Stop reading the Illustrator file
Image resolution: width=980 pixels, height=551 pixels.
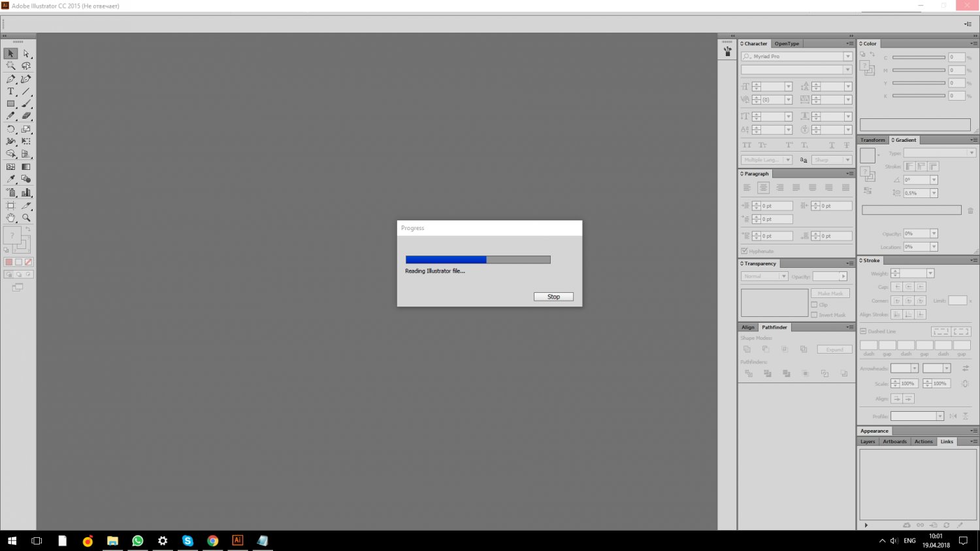point(553,297)
